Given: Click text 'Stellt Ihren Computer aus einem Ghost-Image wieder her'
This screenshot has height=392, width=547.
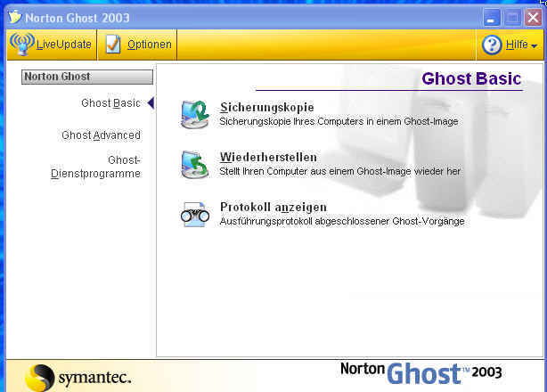Looking at the screenshot, I should point(340,172).
